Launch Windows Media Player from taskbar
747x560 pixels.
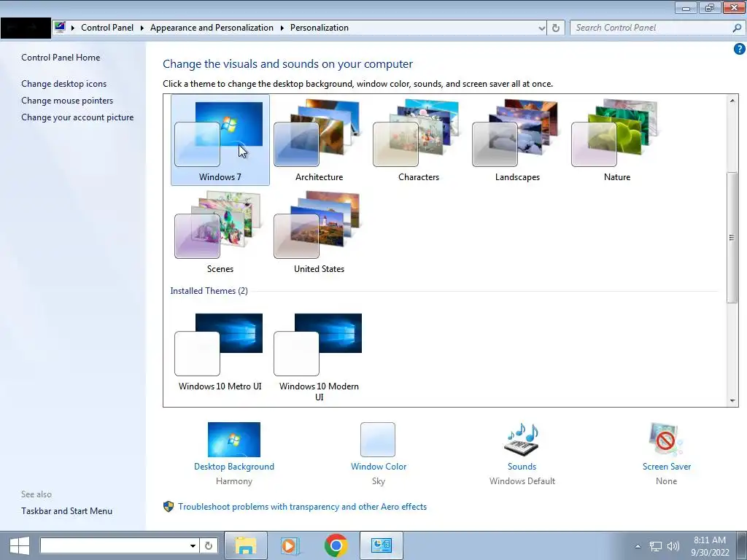coord(290,545)
